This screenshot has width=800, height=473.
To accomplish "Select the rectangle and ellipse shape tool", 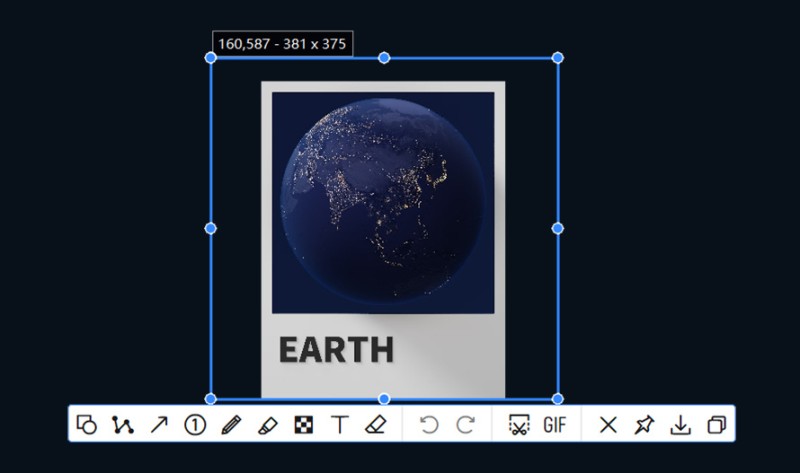I will [x=87, y=424].
